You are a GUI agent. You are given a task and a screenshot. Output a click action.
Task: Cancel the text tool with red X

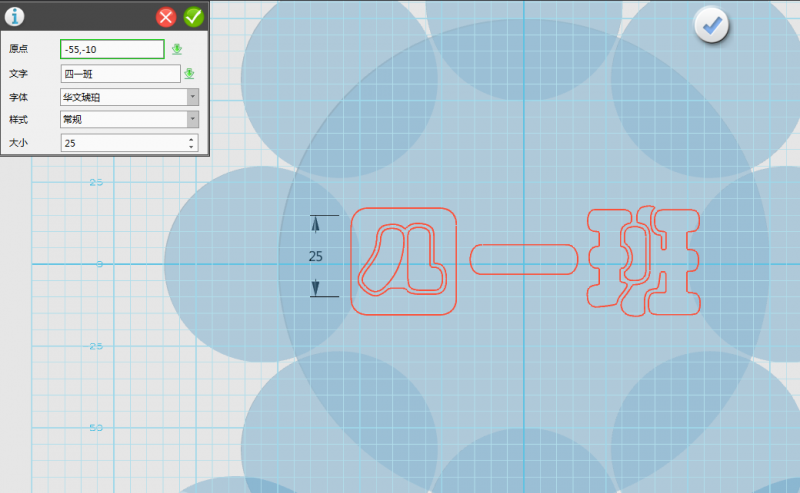166,17
